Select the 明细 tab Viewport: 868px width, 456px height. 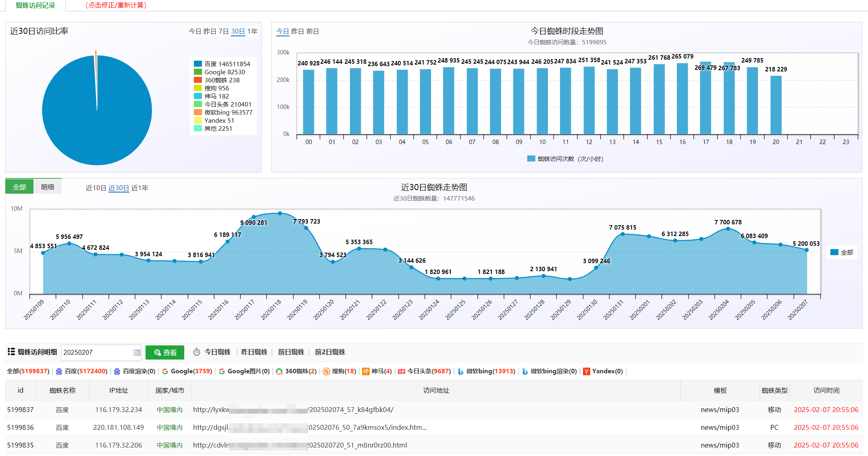[x=48, y=186]
